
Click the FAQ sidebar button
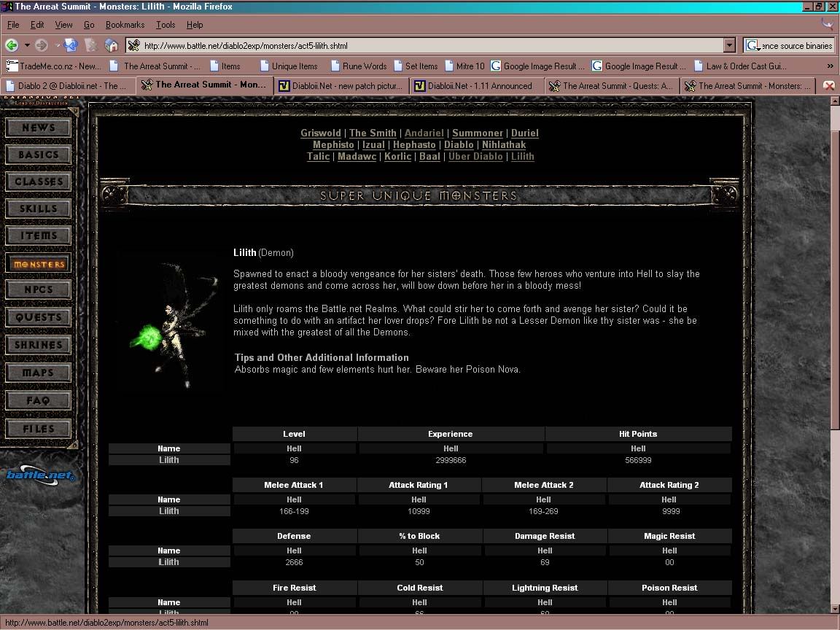[38, 401]
